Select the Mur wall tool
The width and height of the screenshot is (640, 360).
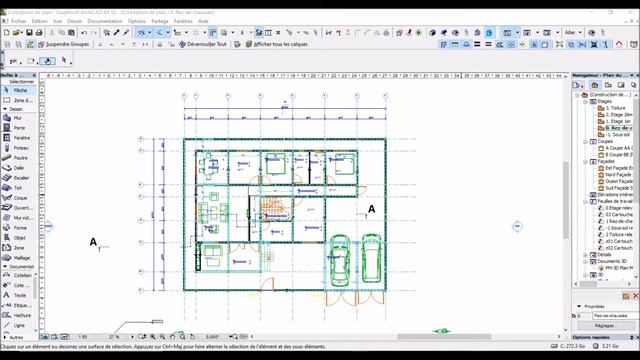[x=18, y=118]
